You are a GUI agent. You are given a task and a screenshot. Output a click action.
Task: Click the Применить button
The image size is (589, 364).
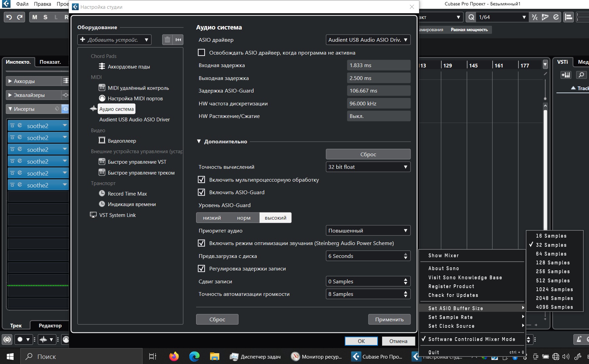point(389,319)
